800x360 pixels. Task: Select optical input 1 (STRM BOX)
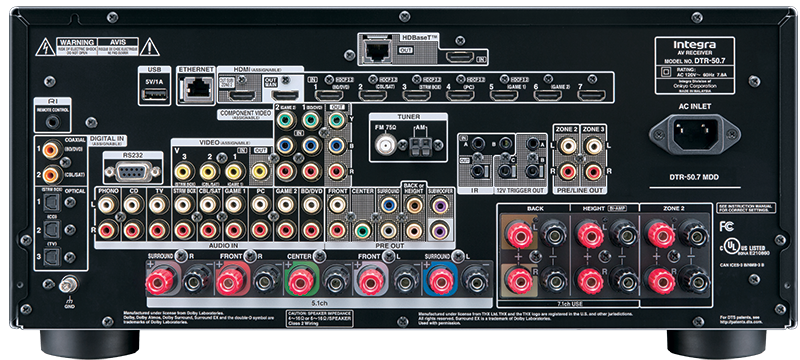[x=52, y=203]
